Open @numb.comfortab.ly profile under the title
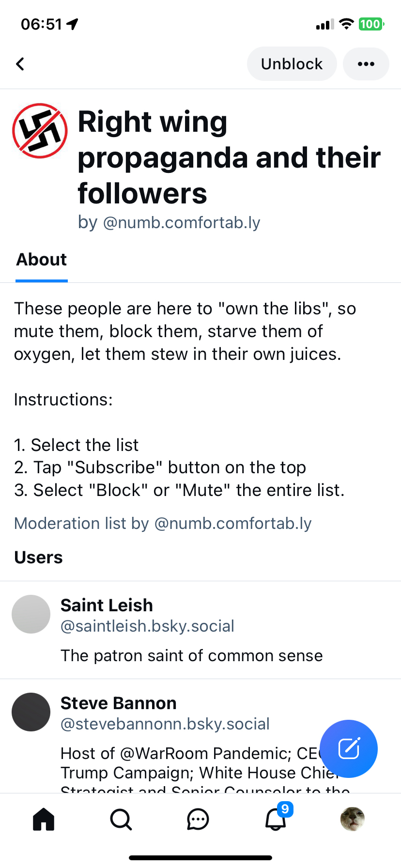401x868 pixels. 182,222
